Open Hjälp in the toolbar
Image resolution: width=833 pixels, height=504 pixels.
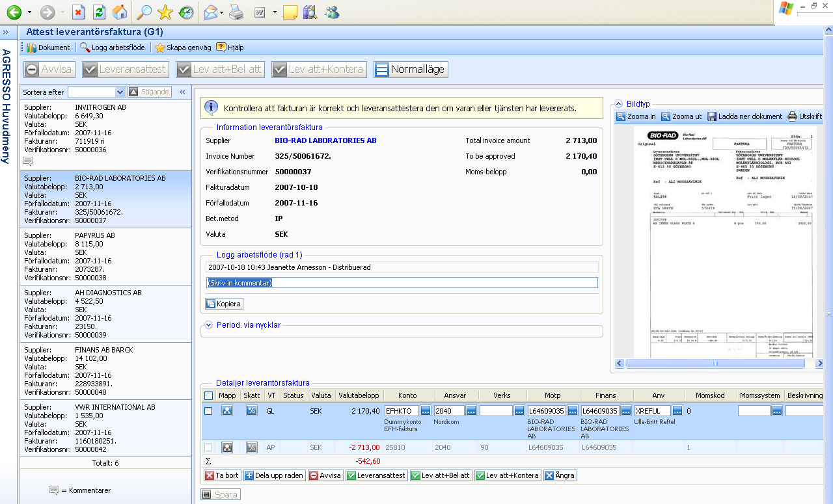230,47
